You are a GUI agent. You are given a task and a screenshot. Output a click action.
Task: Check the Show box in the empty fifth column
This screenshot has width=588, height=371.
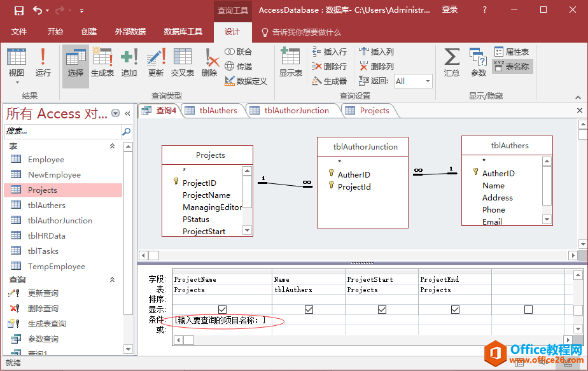coord(528,309)
